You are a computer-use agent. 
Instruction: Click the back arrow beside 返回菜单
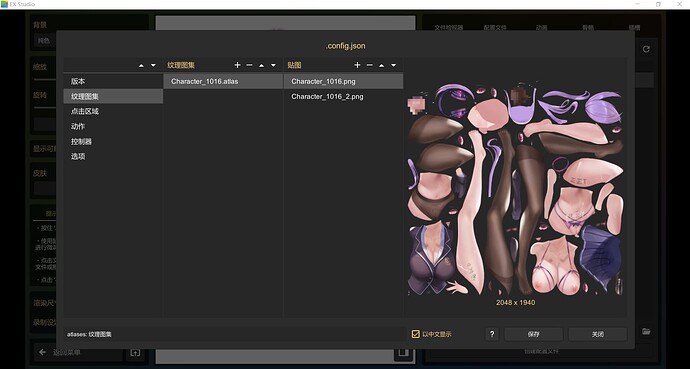click(42, 352)
